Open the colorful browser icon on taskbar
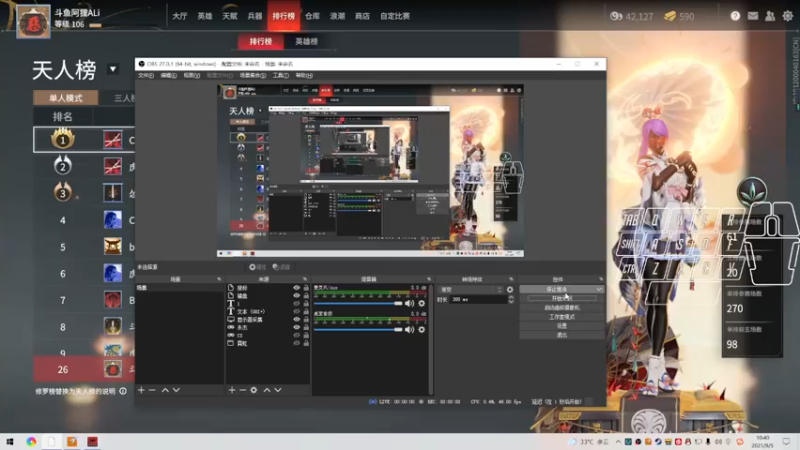The width and height of the screenshot is (800, 450). (31, 441)
